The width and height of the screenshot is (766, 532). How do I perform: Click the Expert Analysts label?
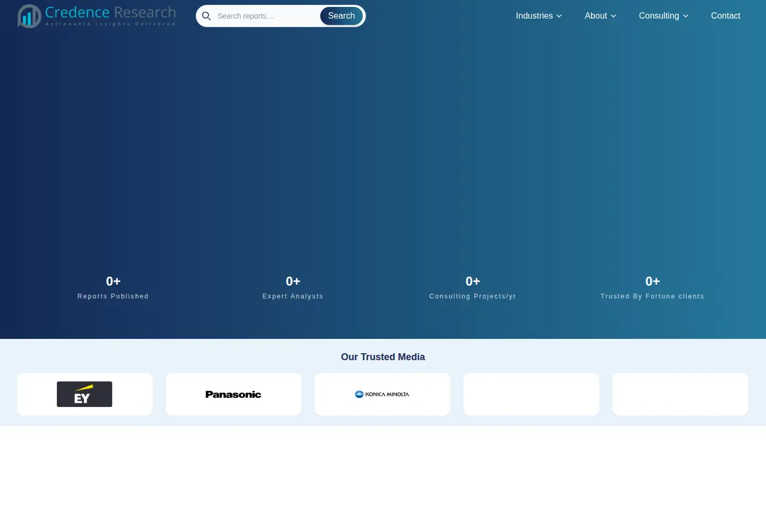[x=293, y=296]
